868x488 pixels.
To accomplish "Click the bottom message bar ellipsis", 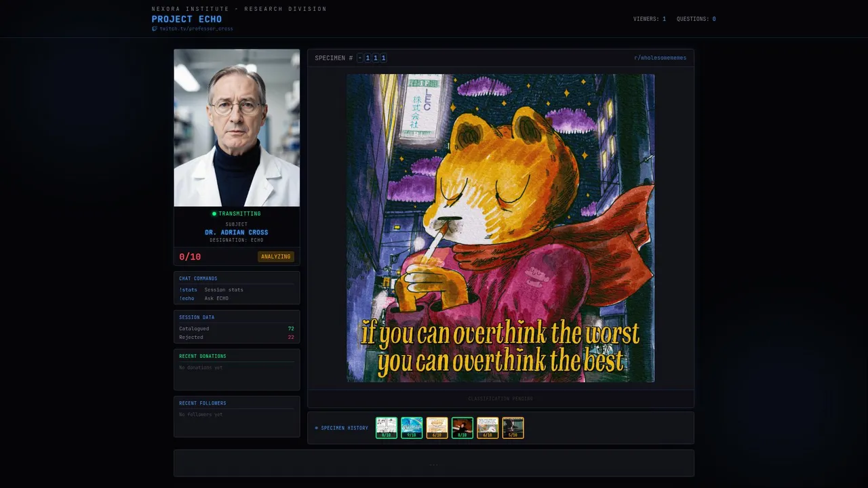I will (x=433, y=464).
